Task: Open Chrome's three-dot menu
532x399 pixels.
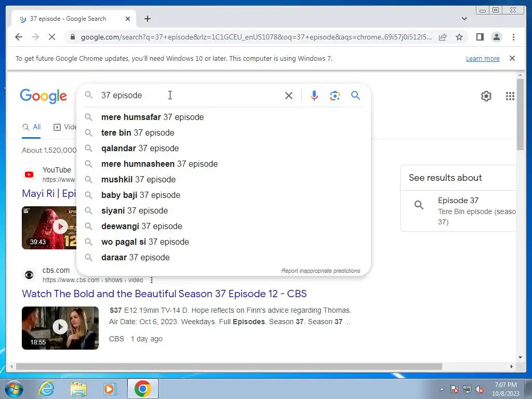Action: pos(513,37)
